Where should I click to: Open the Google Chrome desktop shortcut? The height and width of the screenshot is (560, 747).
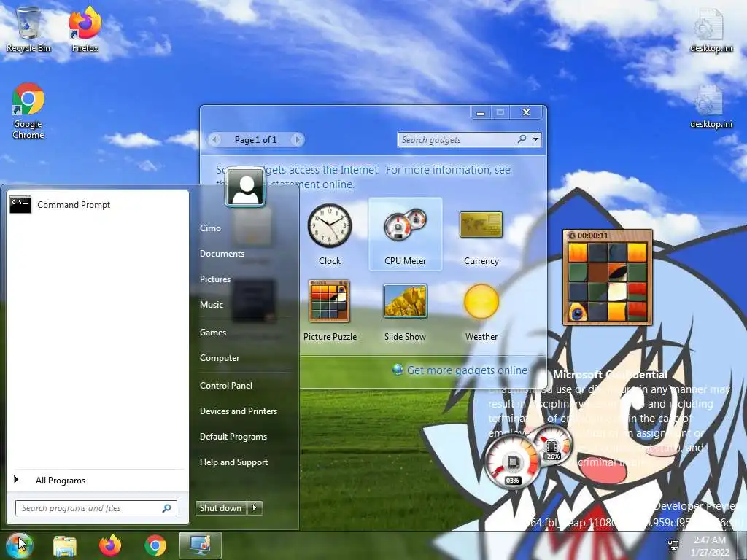click(x=28, y=111)
